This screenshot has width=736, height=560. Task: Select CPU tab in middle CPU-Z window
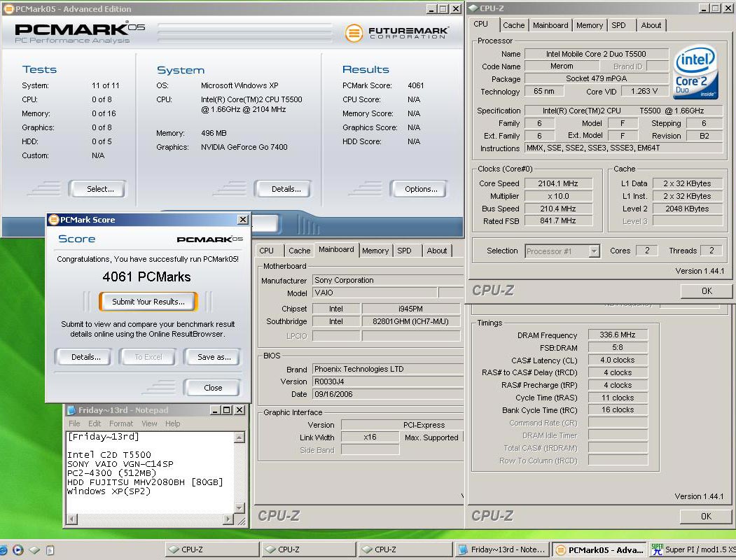266,251
